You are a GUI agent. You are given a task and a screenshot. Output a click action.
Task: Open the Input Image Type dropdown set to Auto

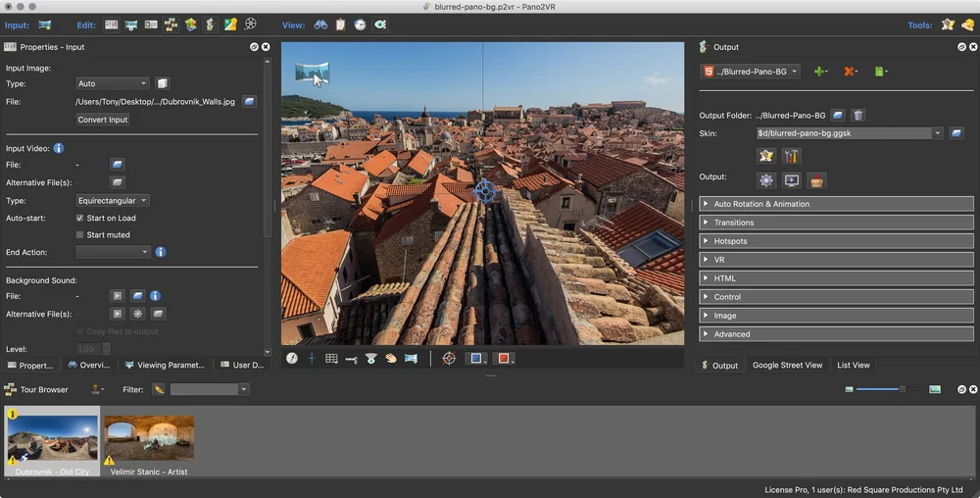(113, 84)
